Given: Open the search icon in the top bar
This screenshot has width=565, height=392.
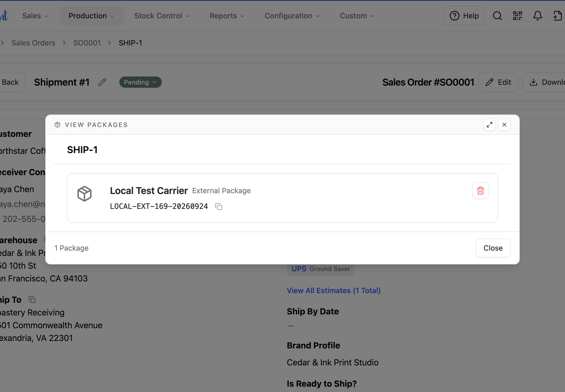Looking at the screenshot, I should tap(497, 16).
